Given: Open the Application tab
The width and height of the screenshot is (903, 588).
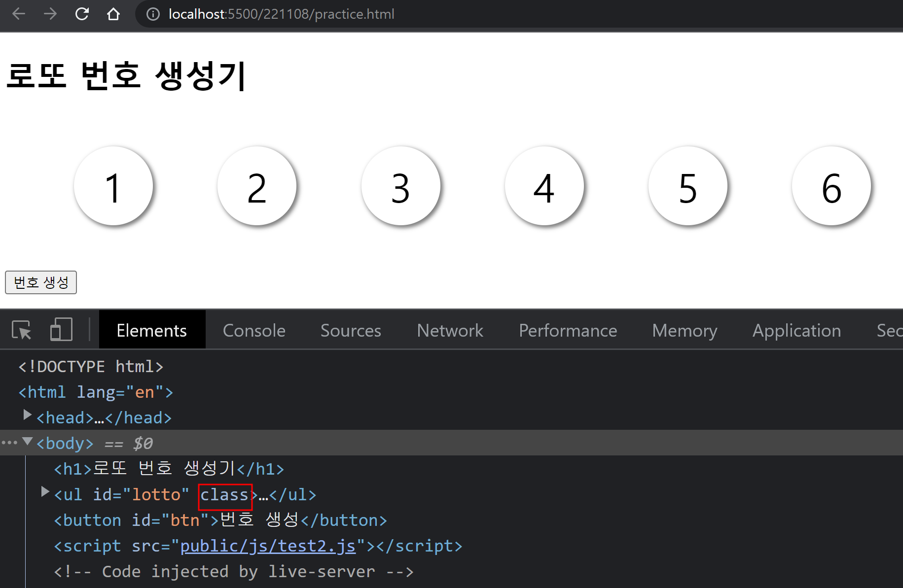Looking at the screenshot, I should pos(796,330).
